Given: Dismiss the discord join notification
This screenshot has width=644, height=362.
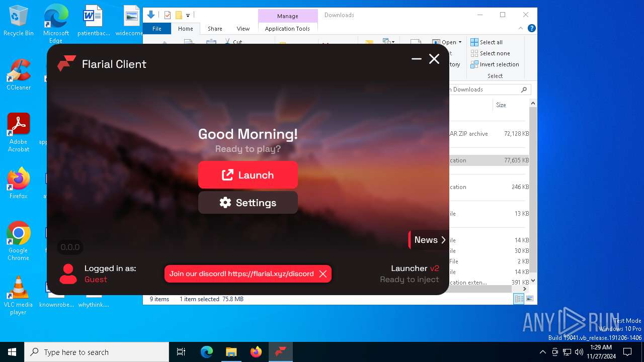Looking at the screenshot, I should point(323,274).
